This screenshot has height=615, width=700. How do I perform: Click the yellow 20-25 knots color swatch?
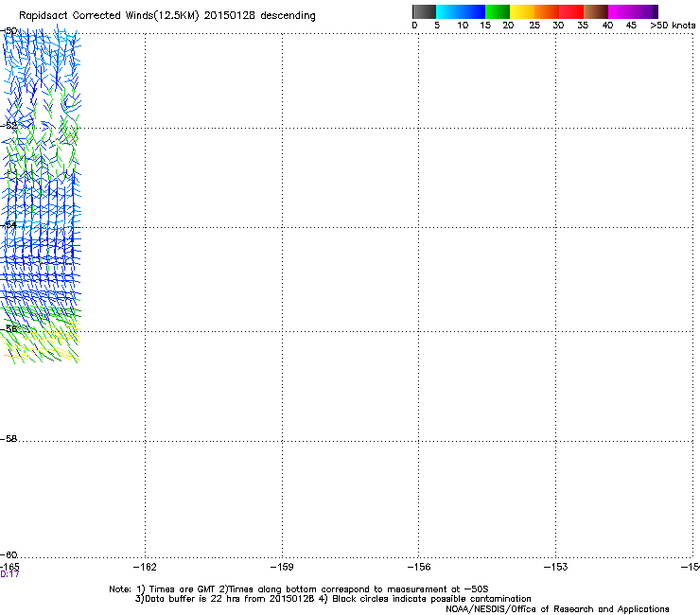(522, 11)
